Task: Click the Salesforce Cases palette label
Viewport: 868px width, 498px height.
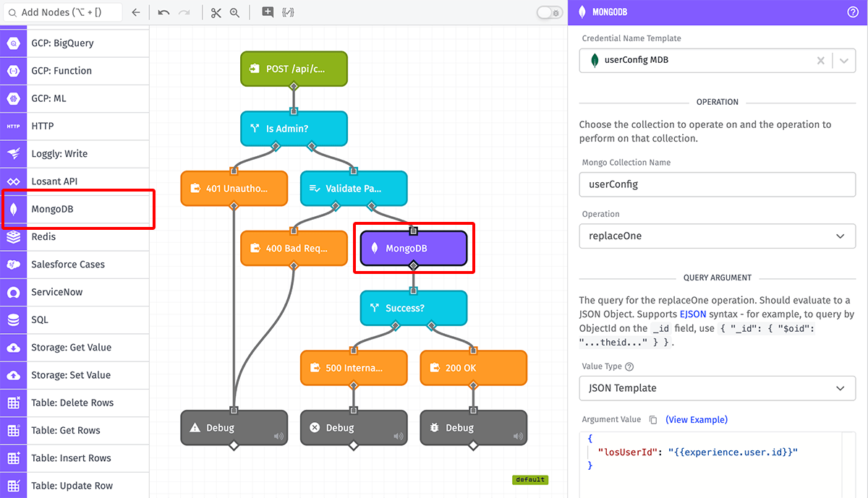Action: pyautogui.click(x=68, y=265)
